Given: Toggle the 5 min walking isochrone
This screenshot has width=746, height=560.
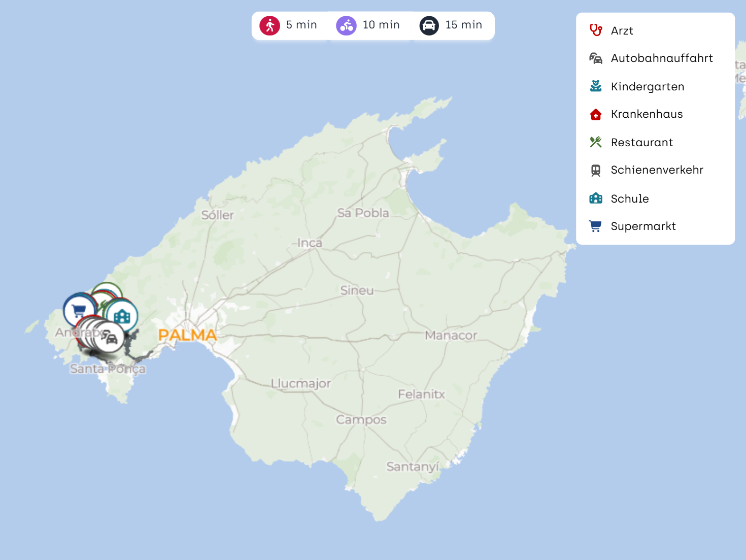Looking at the screenshot, I should tap(289, 25).
